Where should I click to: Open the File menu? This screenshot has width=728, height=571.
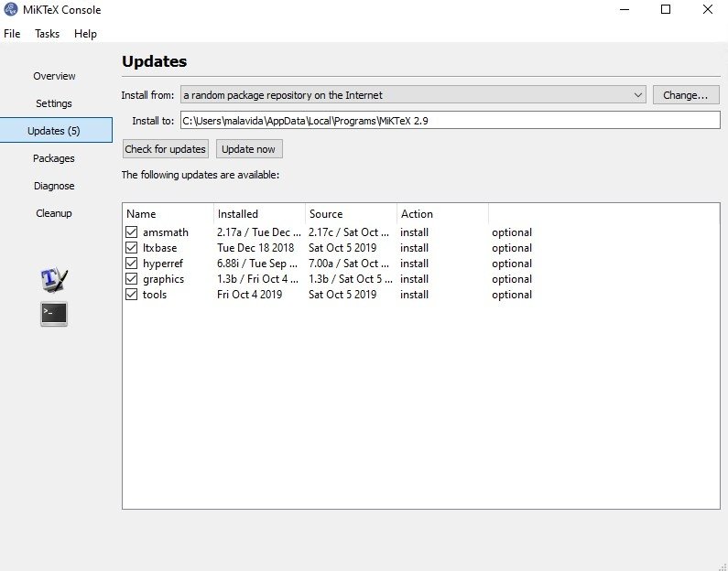coord(12,34)
